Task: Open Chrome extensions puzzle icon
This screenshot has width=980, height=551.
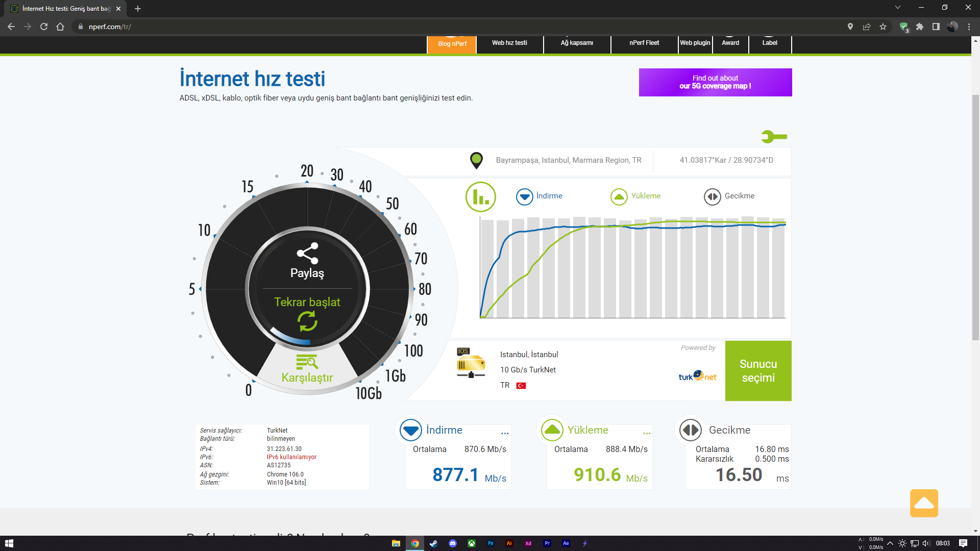Action: coord(920,27)
